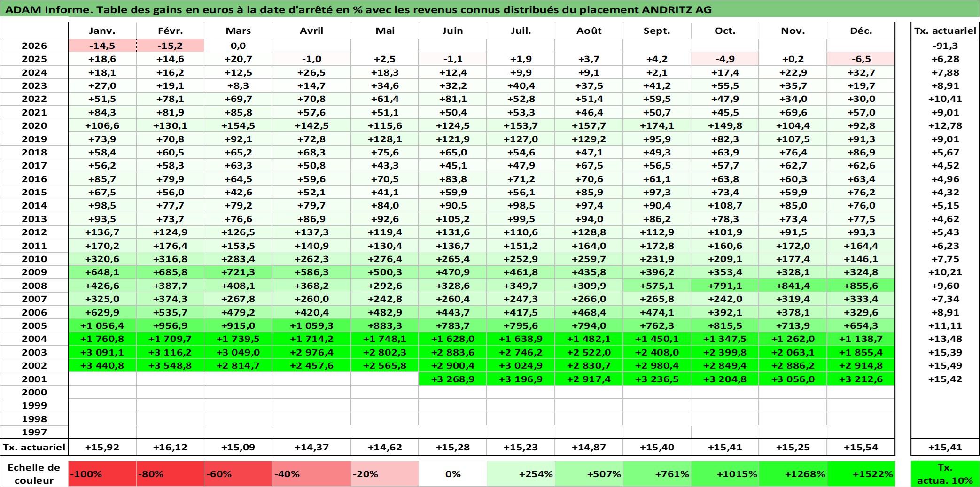The image size is (980, 487).
Task: Click the +1 056,4 cell in January 2005
Action: pyautogui.click(x=102, y=325)
